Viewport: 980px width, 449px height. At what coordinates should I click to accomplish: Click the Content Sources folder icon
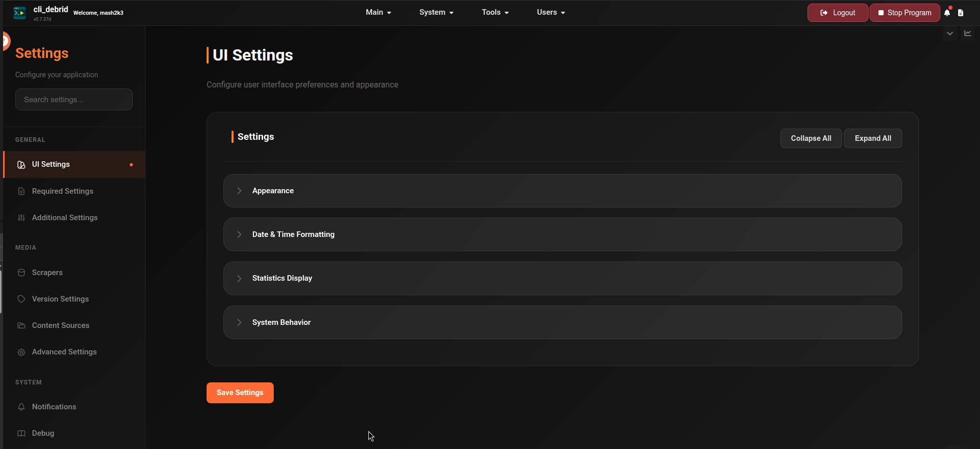pyautogui.click(x=21, y=325)
